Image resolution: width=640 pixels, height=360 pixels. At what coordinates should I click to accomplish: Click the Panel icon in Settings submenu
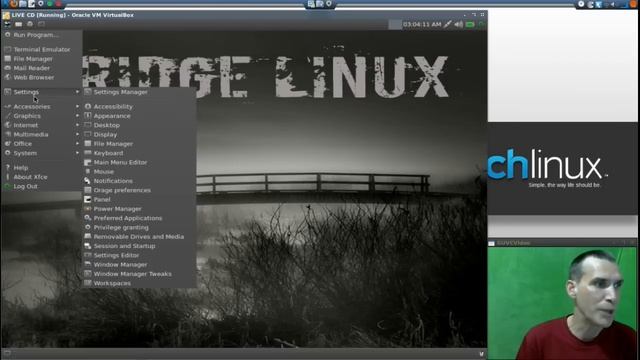(88, 200)
